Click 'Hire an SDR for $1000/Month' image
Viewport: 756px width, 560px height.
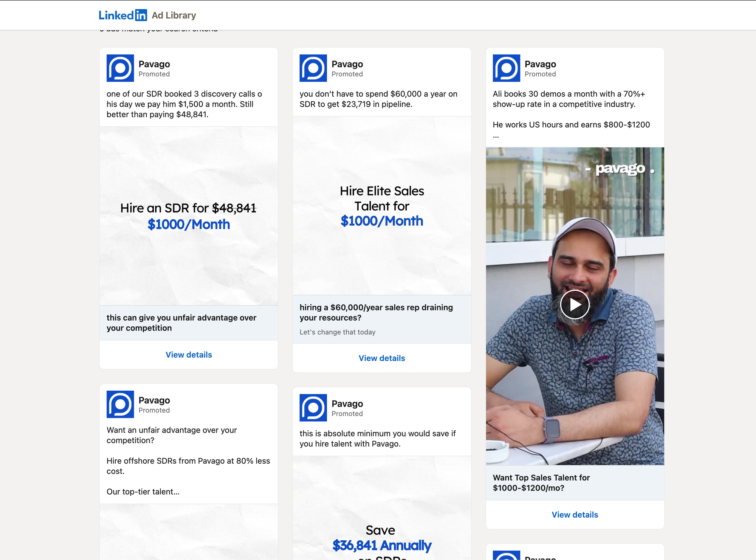[x=189, y=216]
